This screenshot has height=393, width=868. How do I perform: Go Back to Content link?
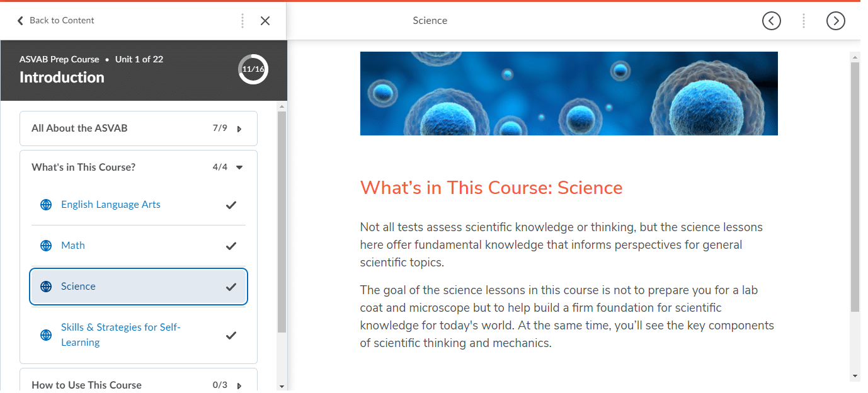[55, 21]
